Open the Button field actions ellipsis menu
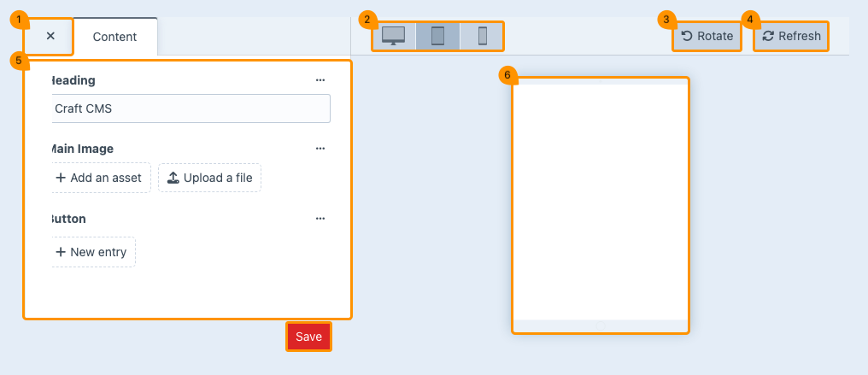The width and height of the screenshot is (868, 375). pos(320,218)
